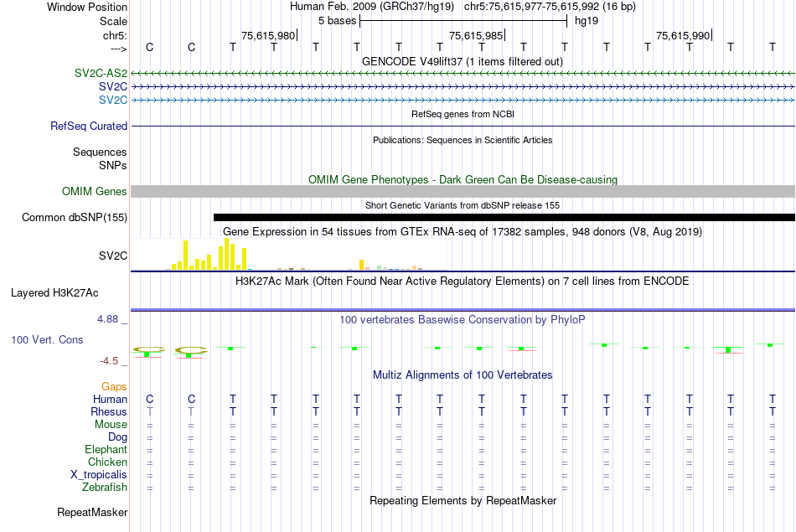Click the GTEx tissue expression bar chart

(289, 255)
